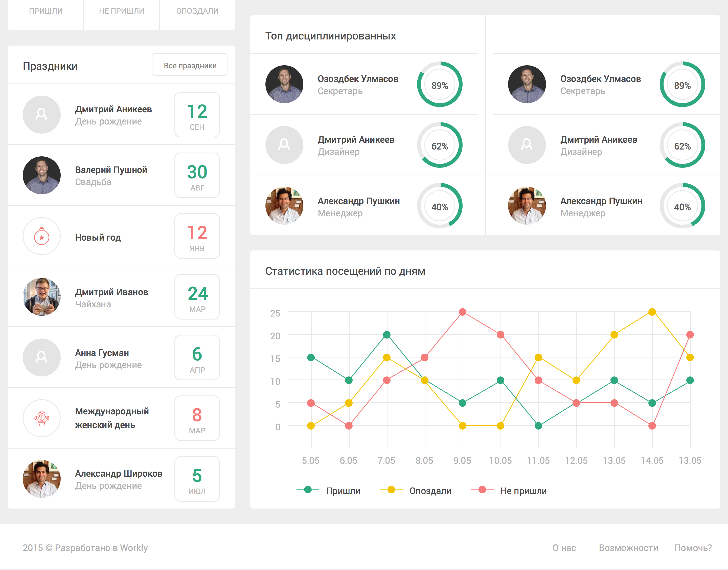The height and width of the screenshot is (570, 728).
Task: Click Александр Пушкин photo in right column
Action: (x=527, y=206)
